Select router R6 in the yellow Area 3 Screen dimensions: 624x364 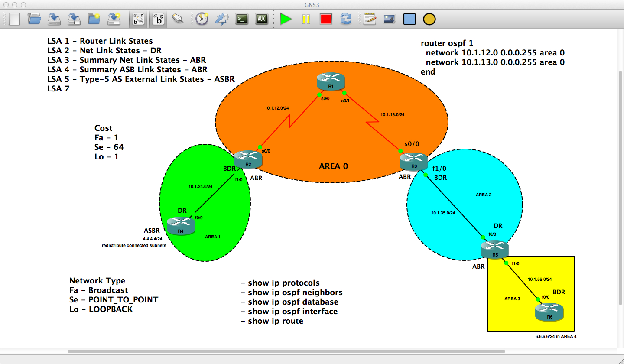pos(549,312)
